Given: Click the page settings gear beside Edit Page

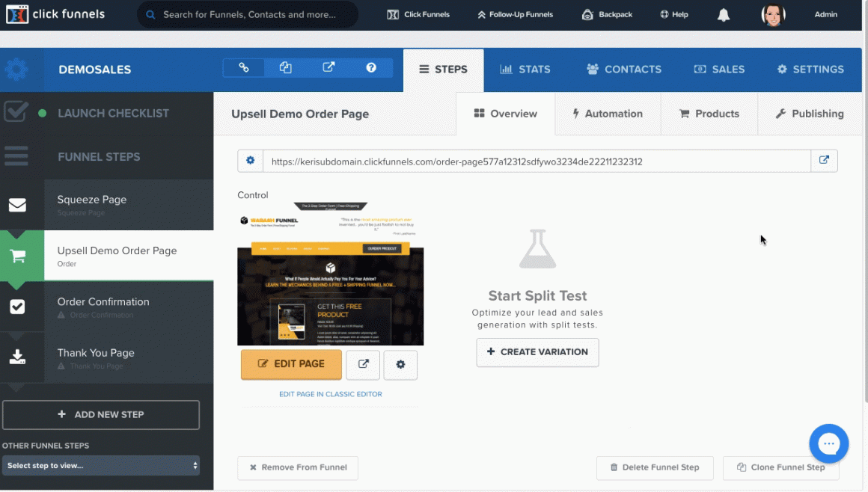Looking at the screenshot, I should pos(400,365).
